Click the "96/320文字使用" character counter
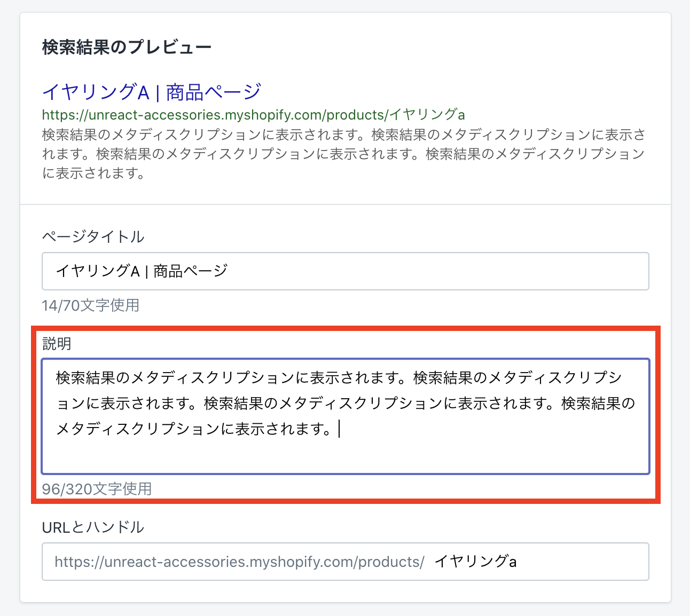This screenshot has height=616, width=690. pos(97,489)
